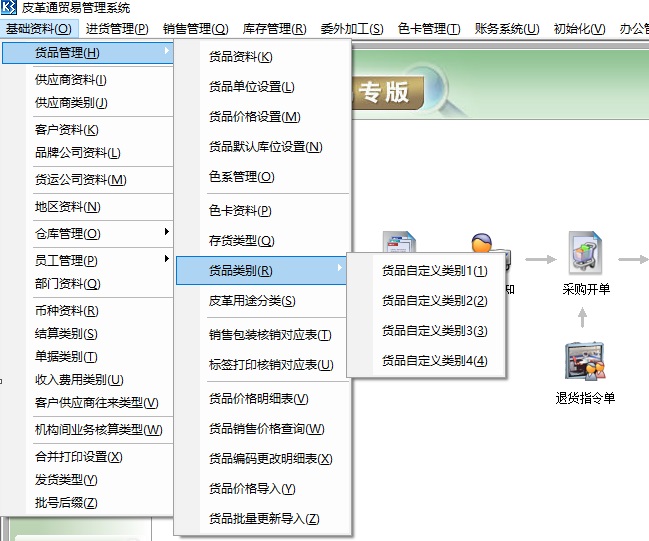The image size is (649, 541).
Task: Choose 货品批量更新导入(Z) in submenu
Action: [x=263, y=519]
